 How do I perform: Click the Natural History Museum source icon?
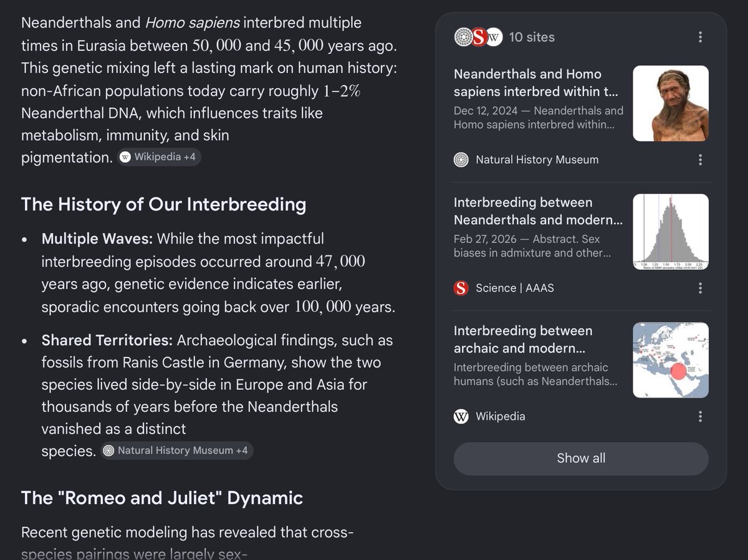[x=461, y=159]
